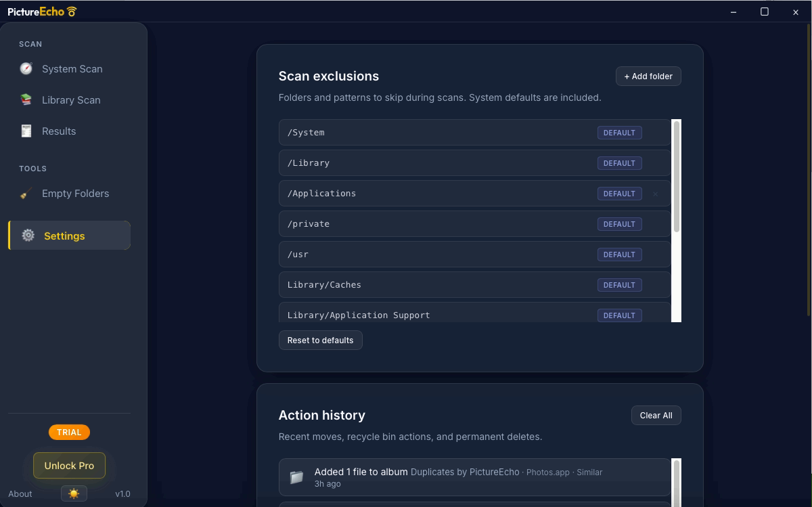Go to the Empty Folders tool
This screenshot has height=507, width=812.
(75, 194)
